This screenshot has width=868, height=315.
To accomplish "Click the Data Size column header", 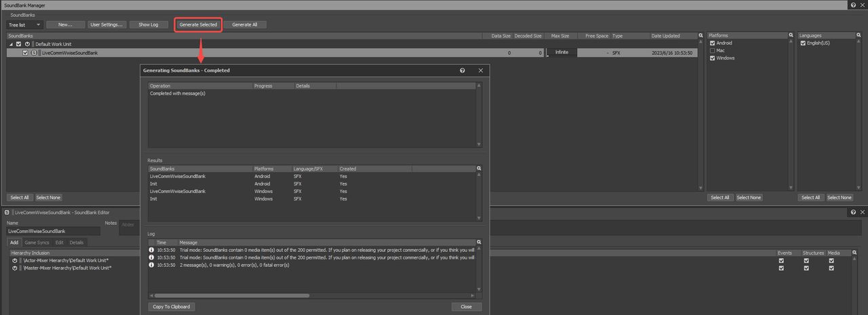I will 497,35.
